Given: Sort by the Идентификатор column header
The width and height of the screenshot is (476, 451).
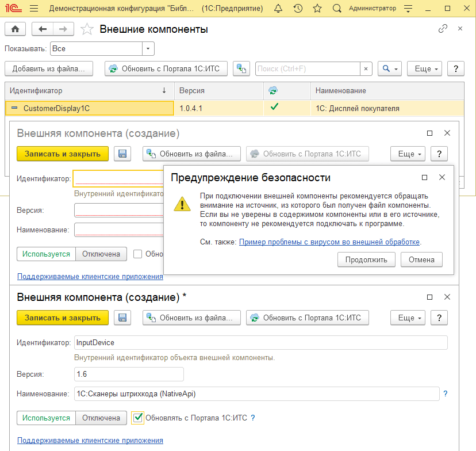Looking at the screenshot, I should click(x=90, y=90).
